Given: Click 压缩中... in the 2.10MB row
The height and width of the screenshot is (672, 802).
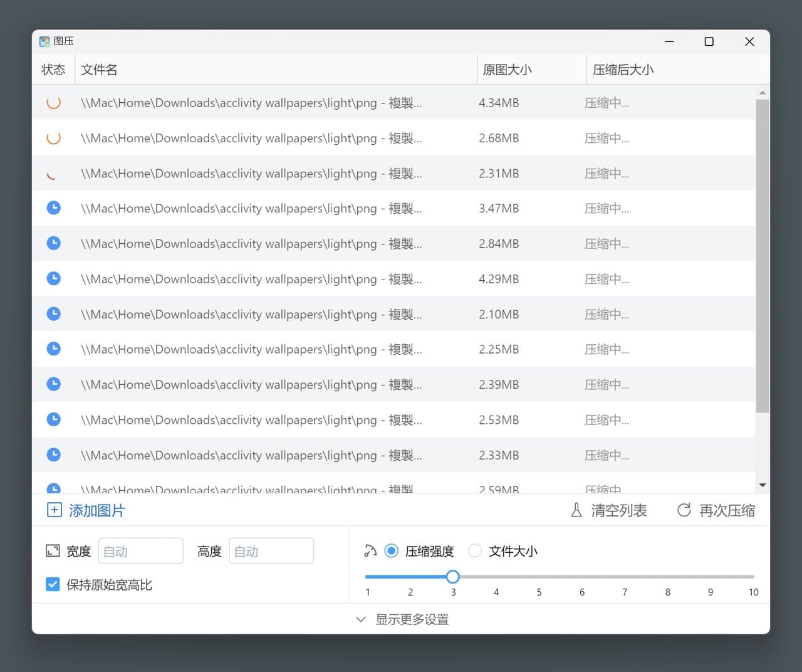Looking at the screenshot, I should pyautogui.click(x=607, y=314).
